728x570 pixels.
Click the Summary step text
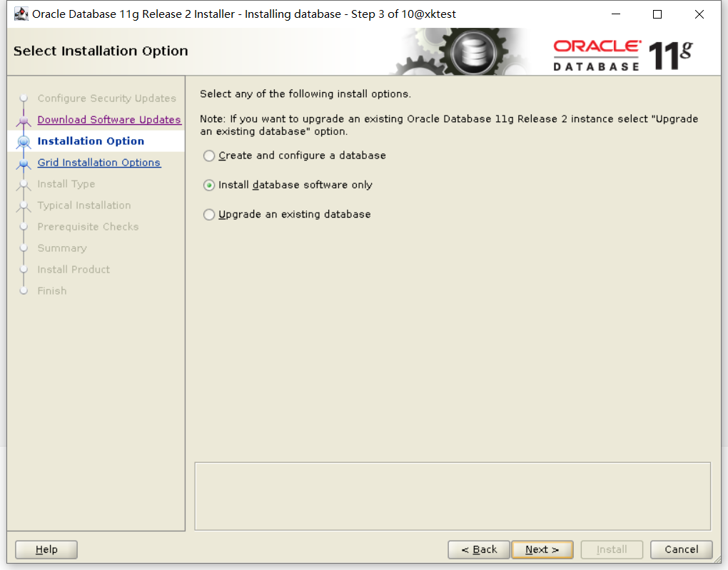click(62, 248)
